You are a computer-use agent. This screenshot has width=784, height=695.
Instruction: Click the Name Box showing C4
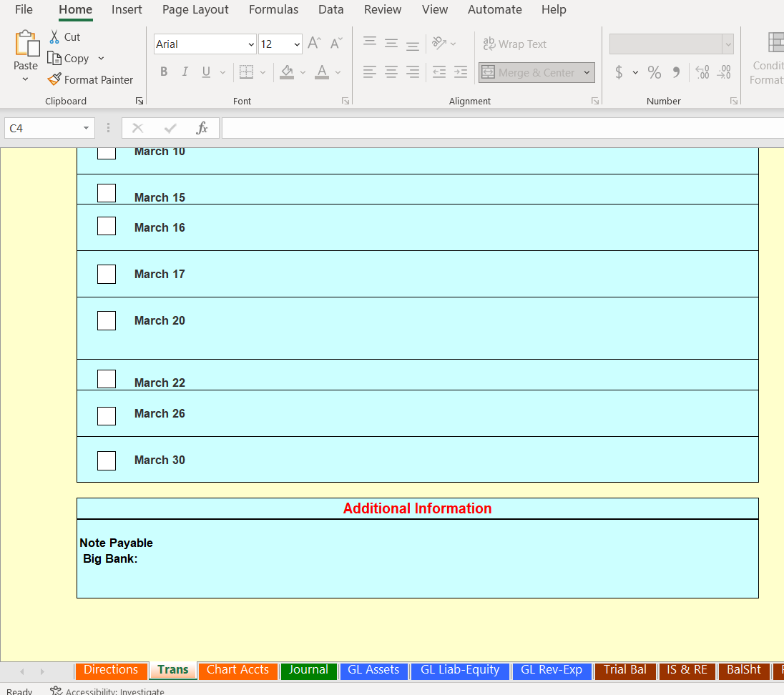point(44,129)
